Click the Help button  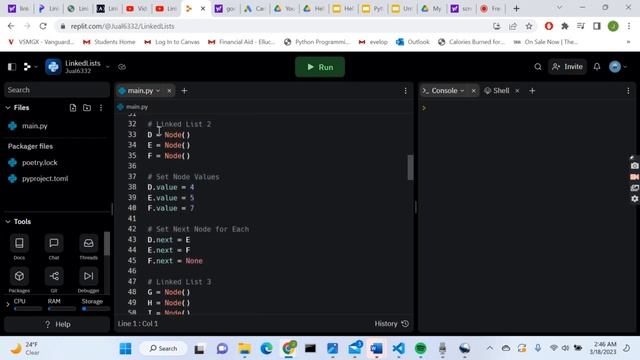pos(57,324)
